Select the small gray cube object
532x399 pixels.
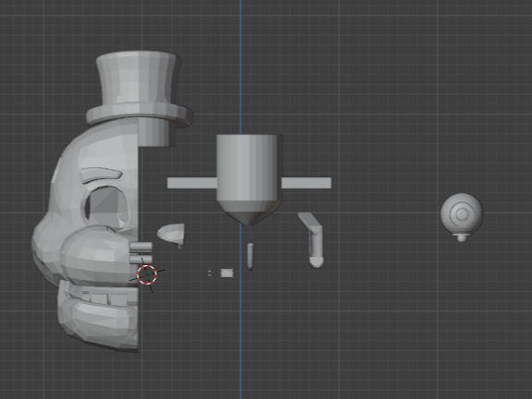pyautogui.click(x=226, y=272)
